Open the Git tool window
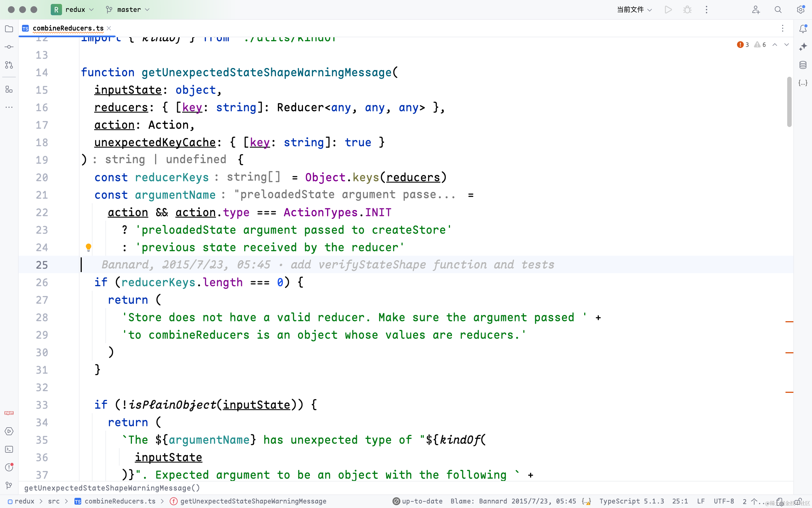Screen dimensions: 812x508 pyautogui.click(x=9, y=485)
